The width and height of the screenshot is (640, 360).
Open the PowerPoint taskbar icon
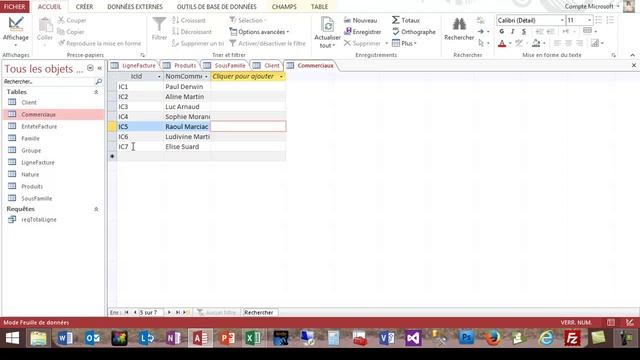coord(227,338)
